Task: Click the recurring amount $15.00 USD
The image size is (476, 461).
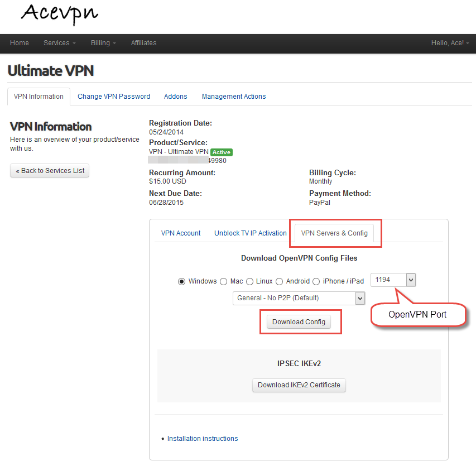Action: [x=167, y=181]
